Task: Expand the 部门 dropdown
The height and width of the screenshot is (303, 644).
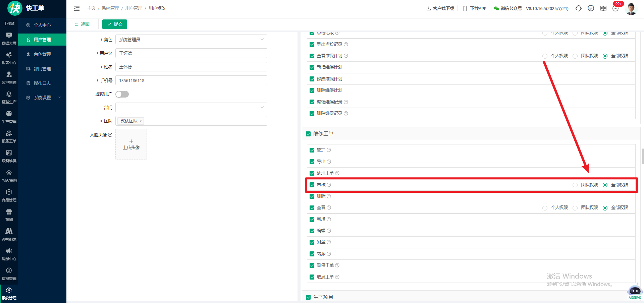Action: coord(191,108)
